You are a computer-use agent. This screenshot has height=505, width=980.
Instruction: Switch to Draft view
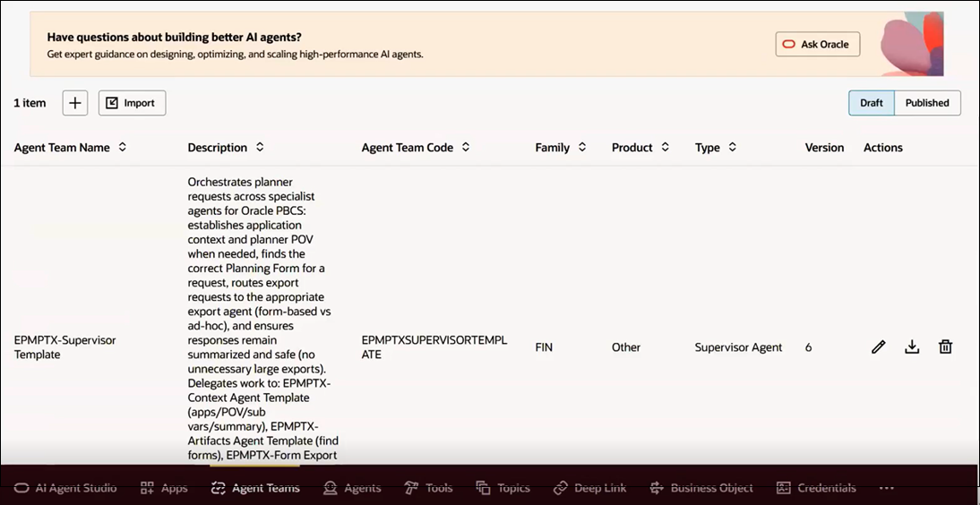(x=872, y=103)
